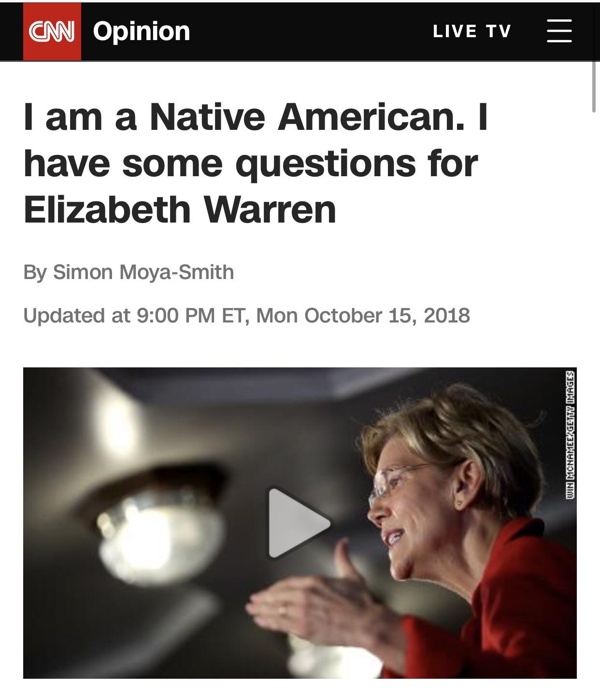Click the page scrollbar thumb
This screenshot has height=700, width=600.
pyautogui.click(x=594, y=87)
